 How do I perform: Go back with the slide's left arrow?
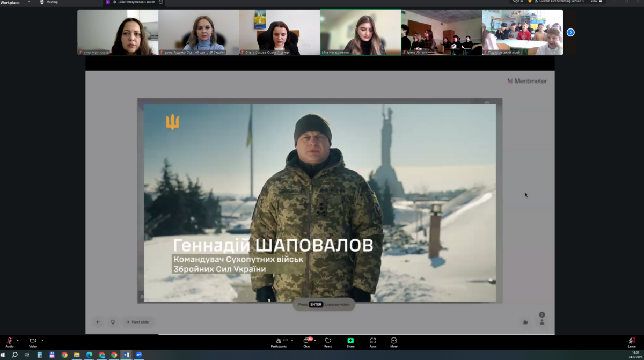point(98,322)
